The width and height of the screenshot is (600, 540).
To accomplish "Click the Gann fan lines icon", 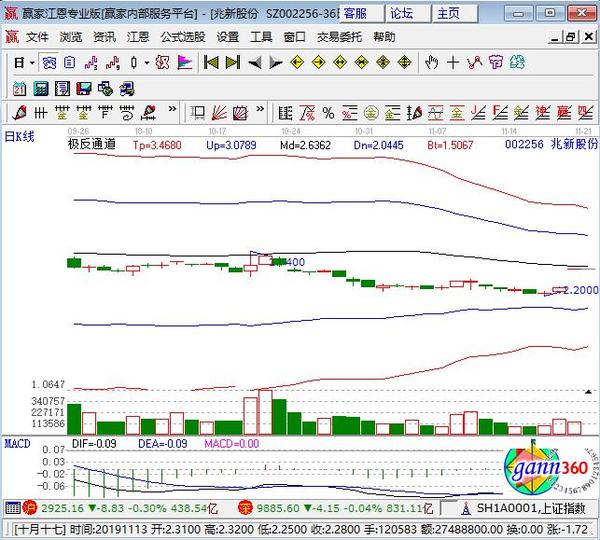I will pos(219,113).
